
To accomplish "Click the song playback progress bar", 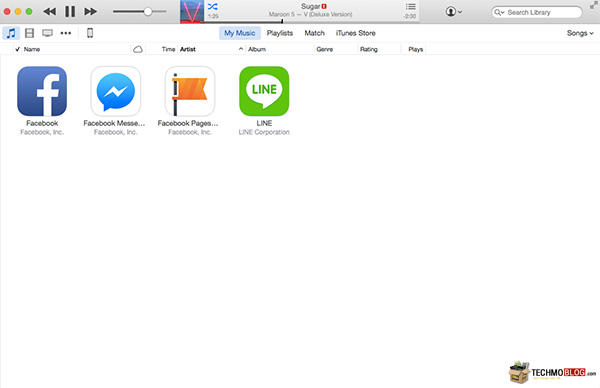I will coord(311,22).
